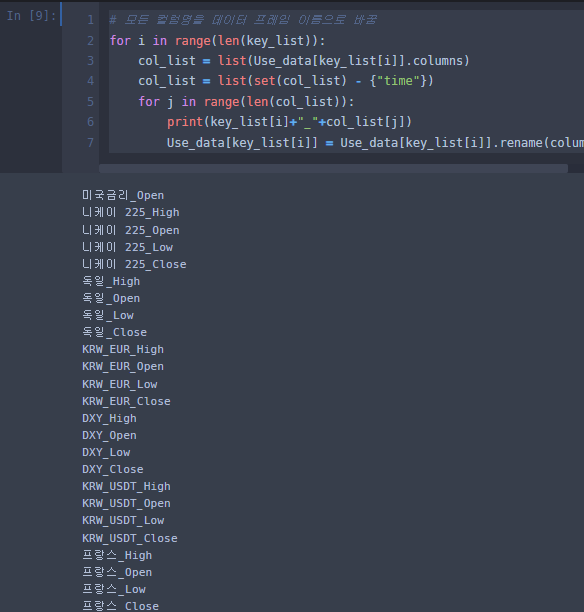584x612 pixels.
Task: Click the 'for j in range' code line
Action: [x=246, y=102]
